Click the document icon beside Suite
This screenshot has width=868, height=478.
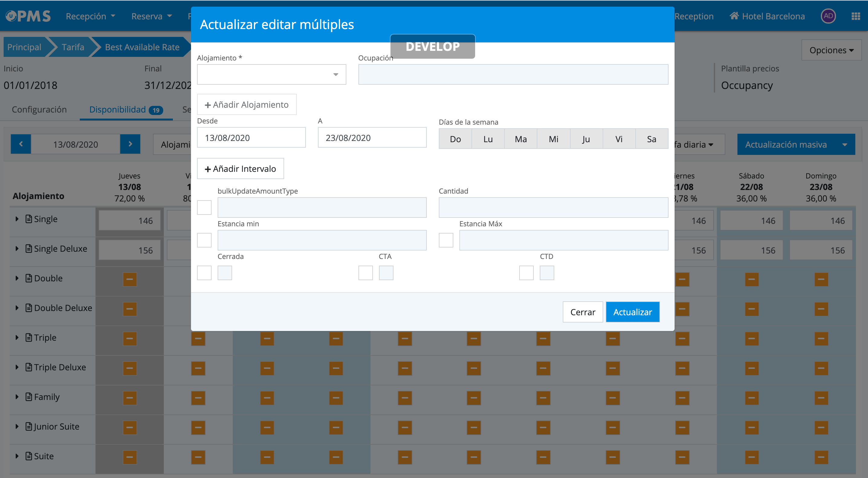(29, 456)
